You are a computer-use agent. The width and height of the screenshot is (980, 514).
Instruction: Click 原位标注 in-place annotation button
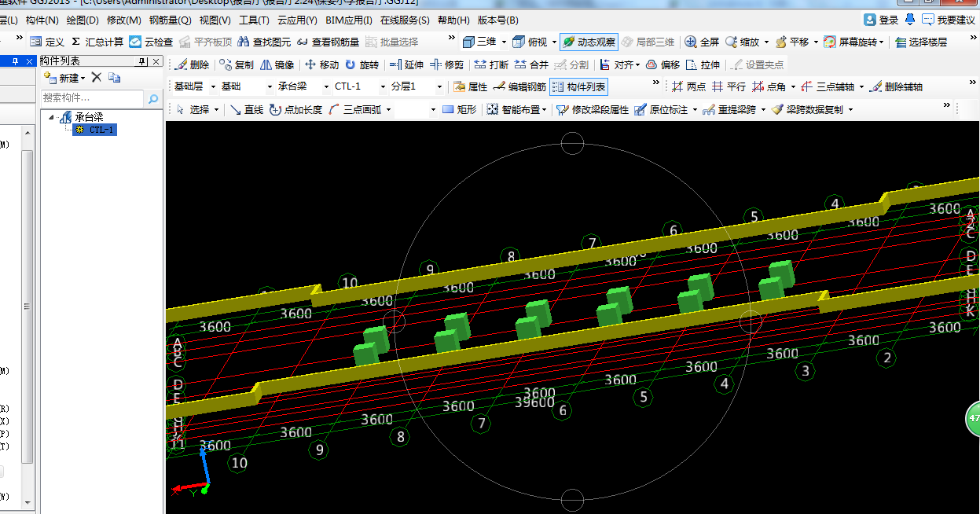(x=661, y=110)
